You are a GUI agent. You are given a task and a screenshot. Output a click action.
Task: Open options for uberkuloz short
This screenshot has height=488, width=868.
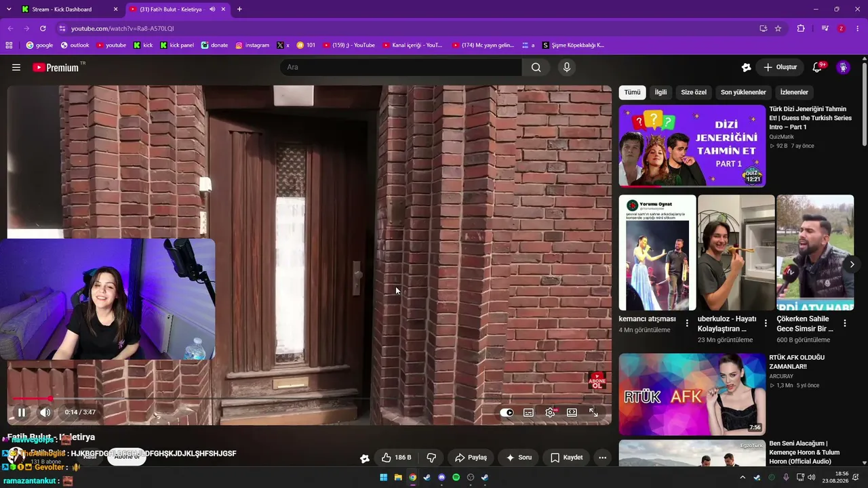pos(766,323)
